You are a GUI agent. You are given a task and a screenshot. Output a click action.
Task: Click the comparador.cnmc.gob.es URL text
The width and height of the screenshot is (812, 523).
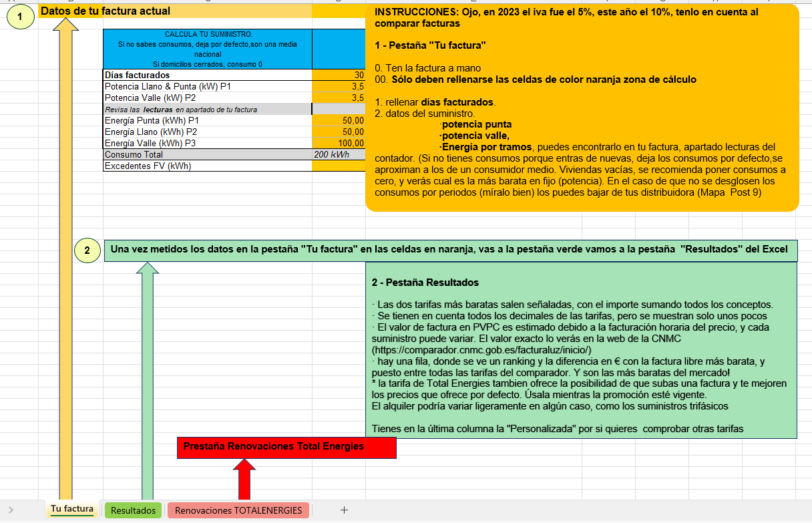click(x=482, y=349)
